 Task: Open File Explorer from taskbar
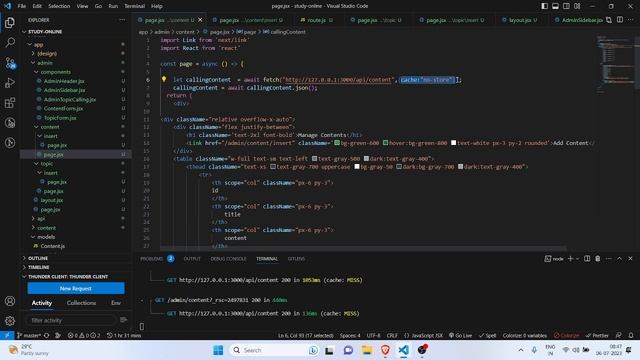pyautogui.click(x=367, y=350)
